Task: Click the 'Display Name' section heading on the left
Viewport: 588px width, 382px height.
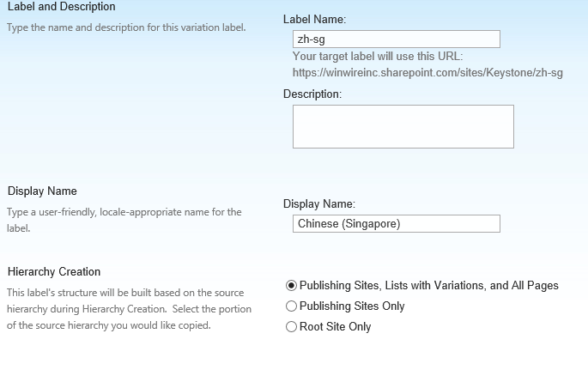Action: pos(42,191)
